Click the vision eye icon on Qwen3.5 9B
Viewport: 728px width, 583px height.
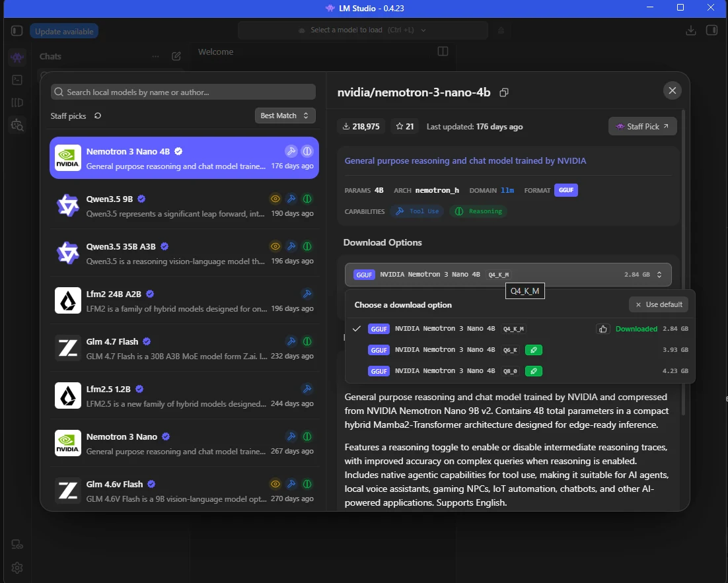click(275, 199)
